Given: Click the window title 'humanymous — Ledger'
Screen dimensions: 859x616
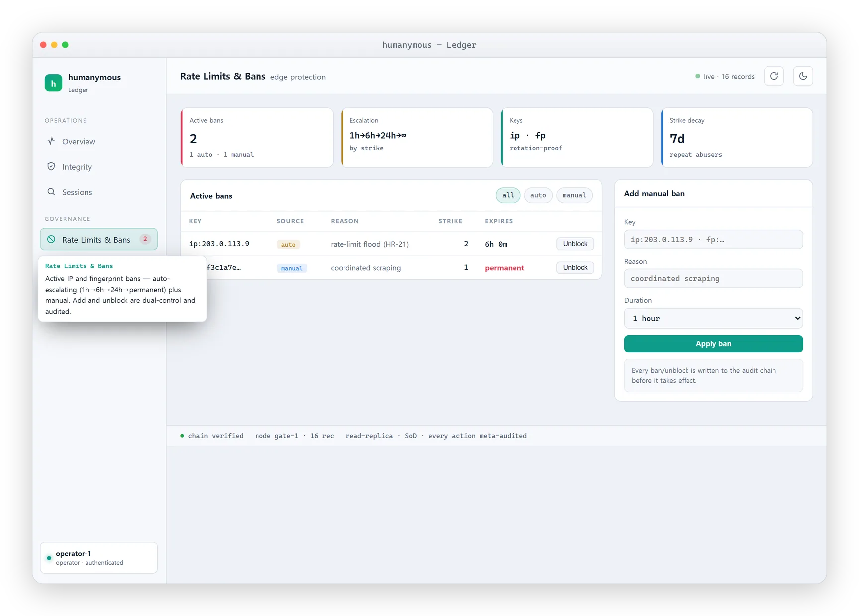Looking at the screenshot, I should [429, 45].
